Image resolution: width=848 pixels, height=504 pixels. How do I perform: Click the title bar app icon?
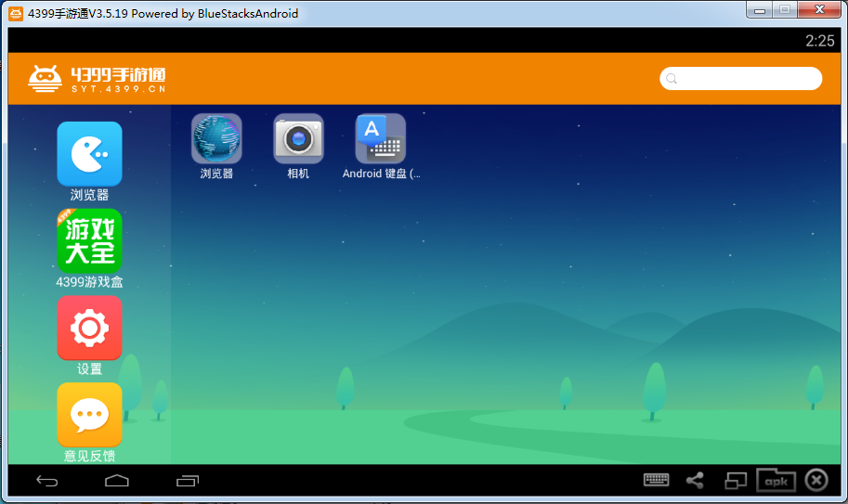pos(16,14)
